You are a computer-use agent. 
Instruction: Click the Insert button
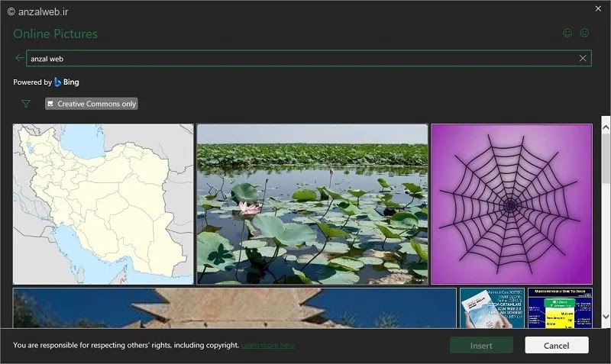pyautogui.click(x=481, y=346)
